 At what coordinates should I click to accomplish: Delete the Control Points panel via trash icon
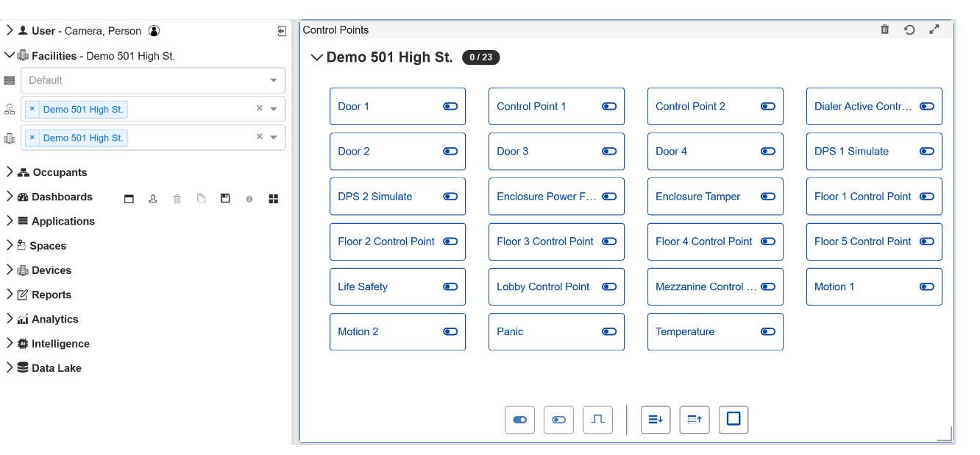(885, 30)
